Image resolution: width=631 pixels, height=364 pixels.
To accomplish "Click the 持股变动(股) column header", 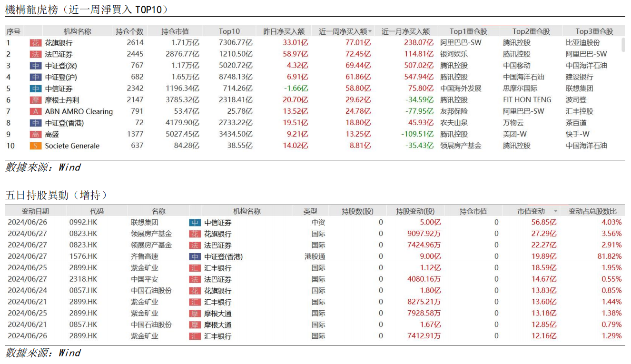I will 415,211.
